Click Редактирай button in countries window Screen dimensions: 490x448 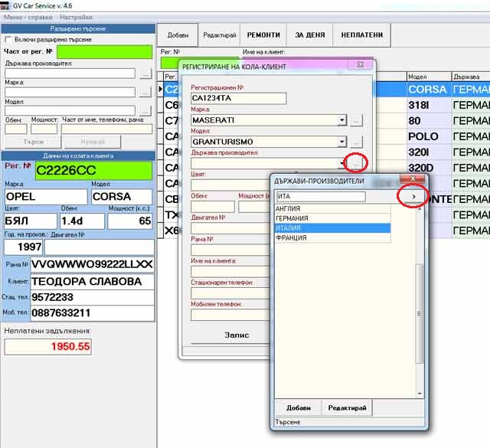click(x=347, y=408)
